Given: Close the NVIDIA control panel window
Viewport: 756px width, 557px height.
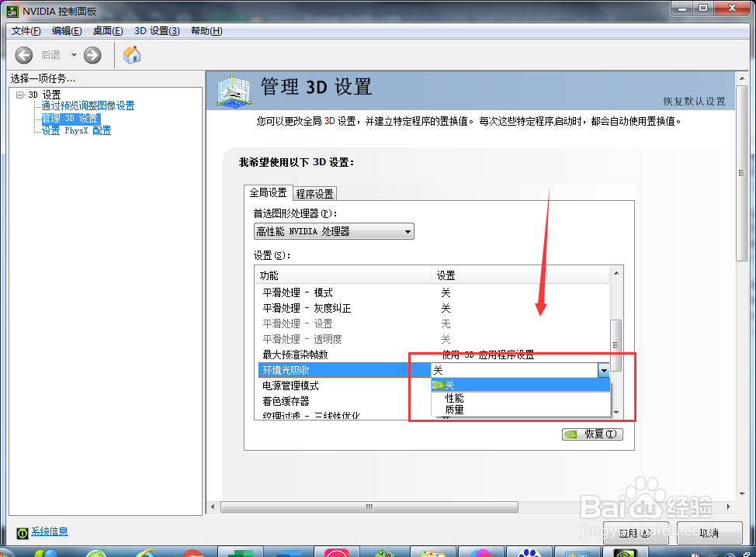Looking at the screenshot, I should click(732, 9).
